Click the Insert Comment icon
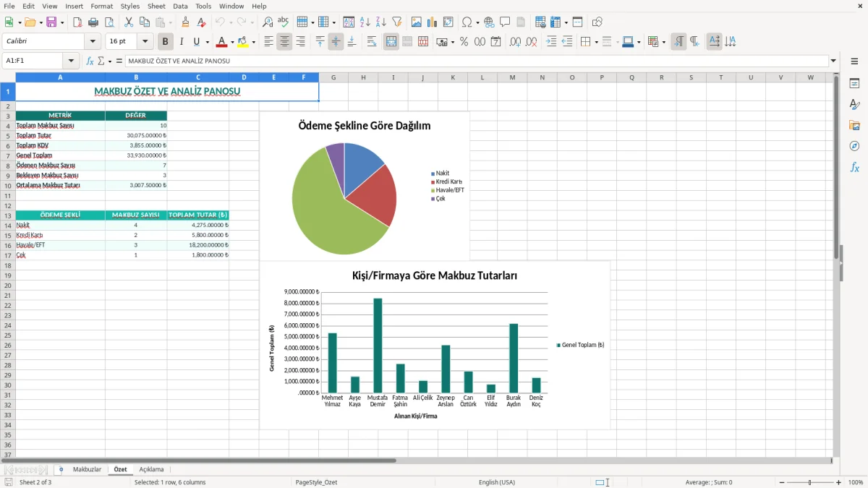Viewport: 868px width, 488px height. (x=505, y=22)
